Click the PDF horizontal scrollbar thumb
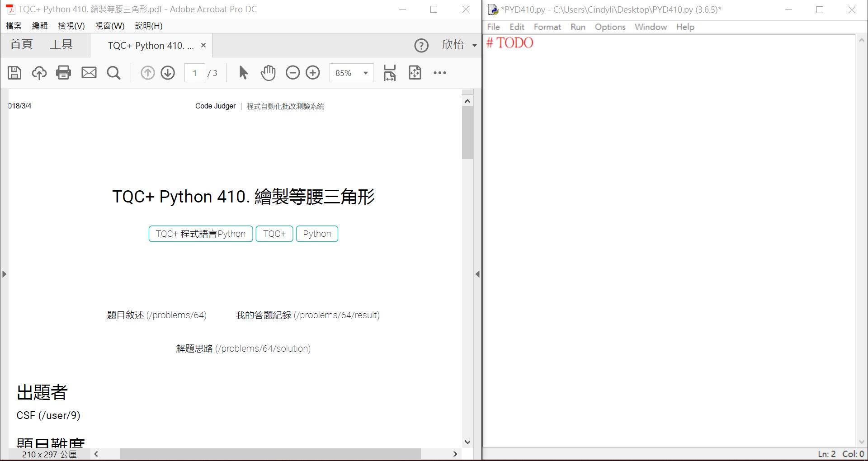 click(x=270, y=454)
